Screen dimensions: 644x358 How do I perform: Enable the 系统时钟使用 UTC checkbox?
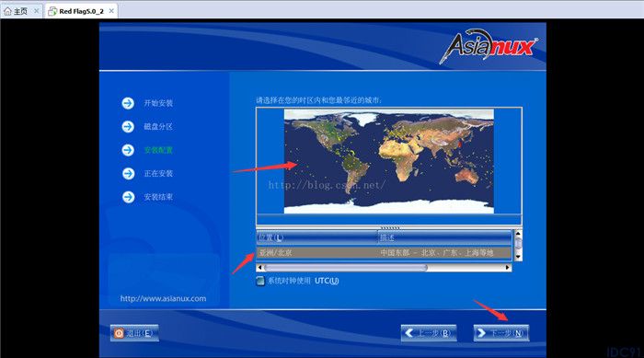pyautogui.click(x=260, y=281)
